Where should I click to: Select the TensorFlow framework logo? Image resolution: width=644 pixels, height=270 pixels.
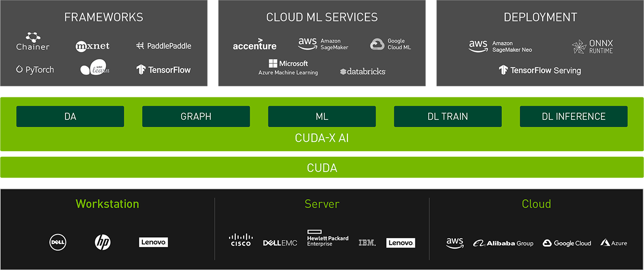click(x=164, y=70)
